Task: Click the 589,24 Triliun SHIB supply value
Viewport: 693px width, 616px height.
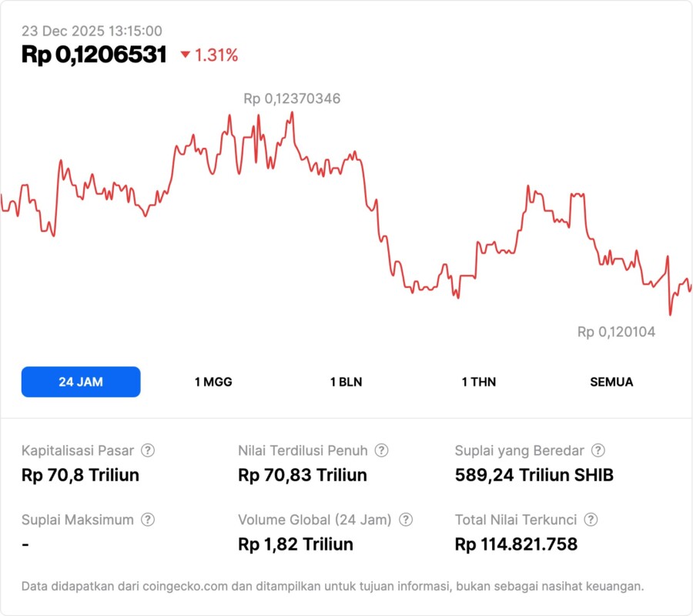Action: point(534,475)
